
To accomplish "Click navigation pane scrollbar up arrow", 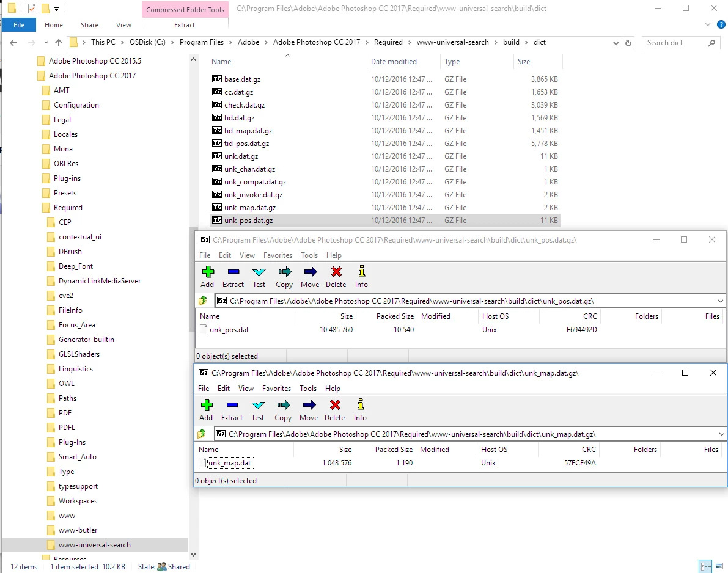I will 194,59.
